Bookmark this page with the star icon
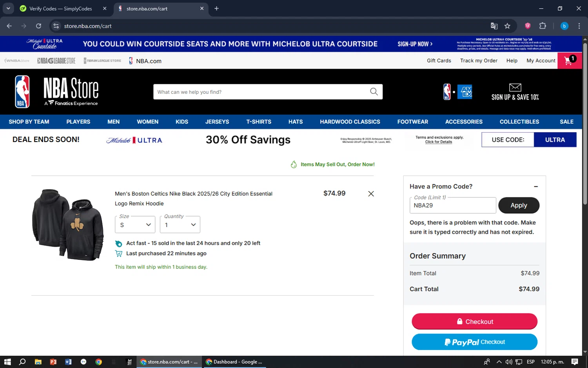This screenshot has height=368, width=588. [x=507, y=26]
